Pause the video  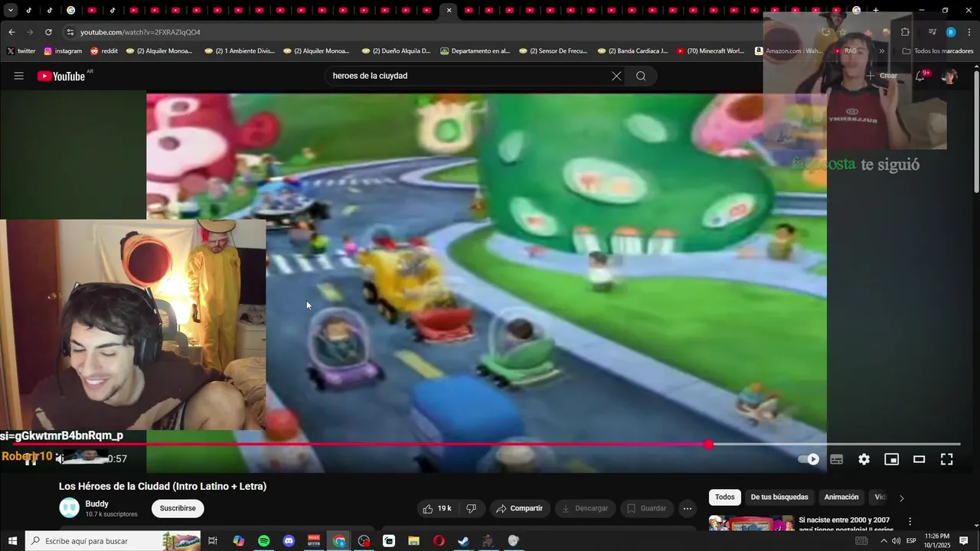click(31, 459)
